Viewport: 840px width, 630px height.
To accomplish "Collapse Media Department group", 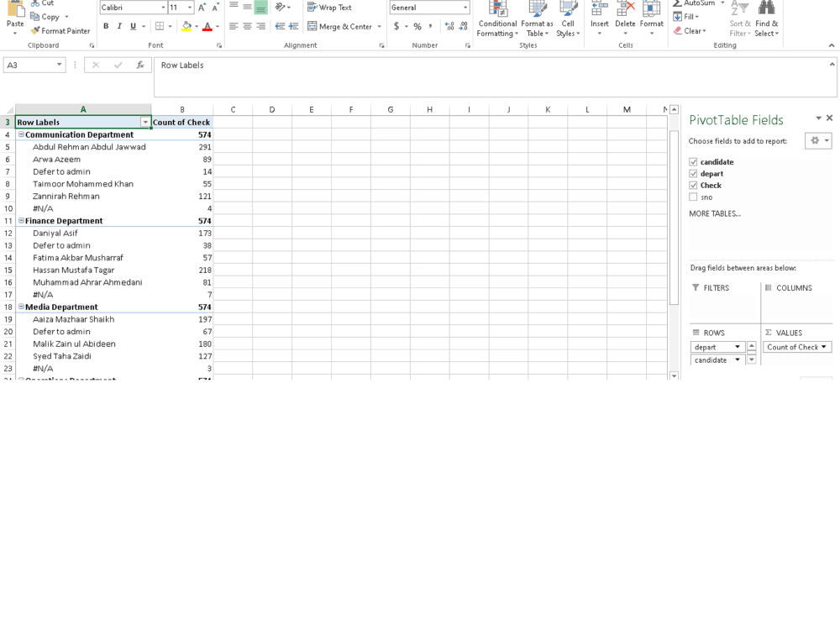I will click(22, 307).
